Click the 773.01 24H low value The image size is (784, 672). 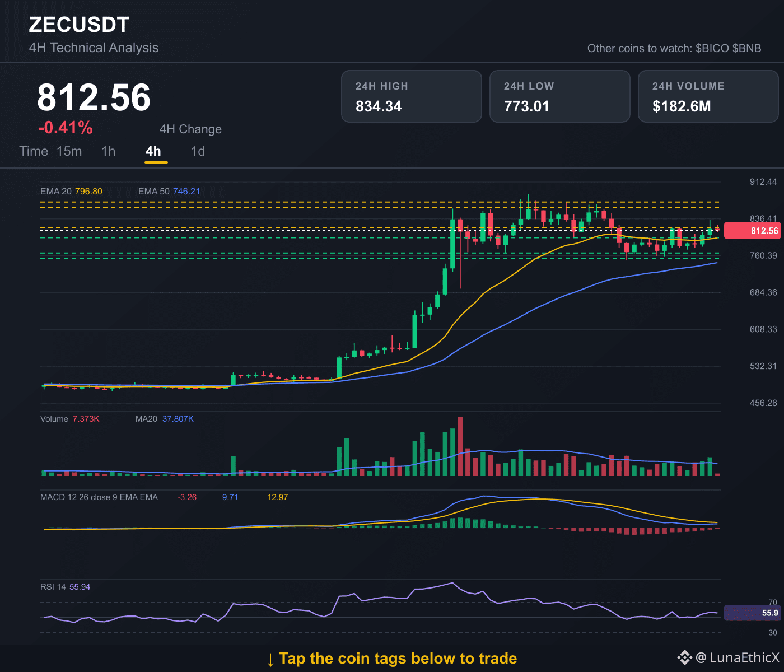(x=526, y=106)
